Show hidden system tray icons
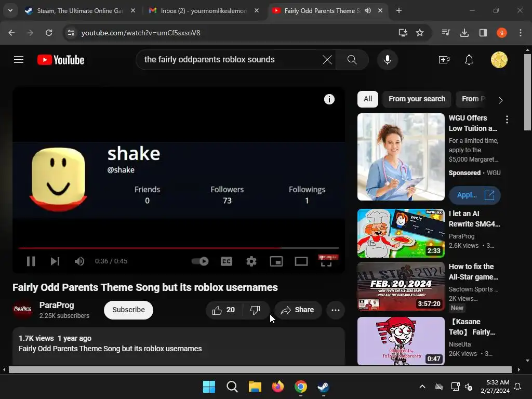 pos(422,387)
